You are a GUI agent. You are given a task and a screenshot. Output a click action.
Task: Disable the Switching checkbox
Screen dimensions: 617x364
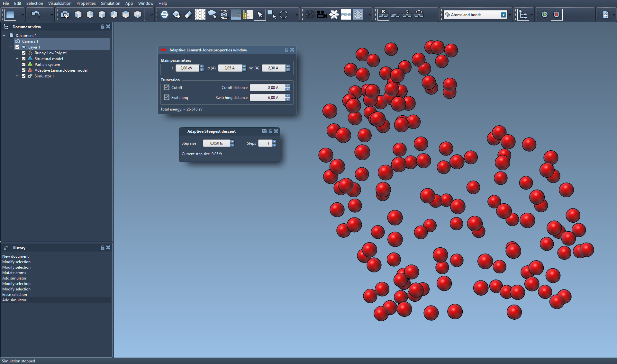167,97
